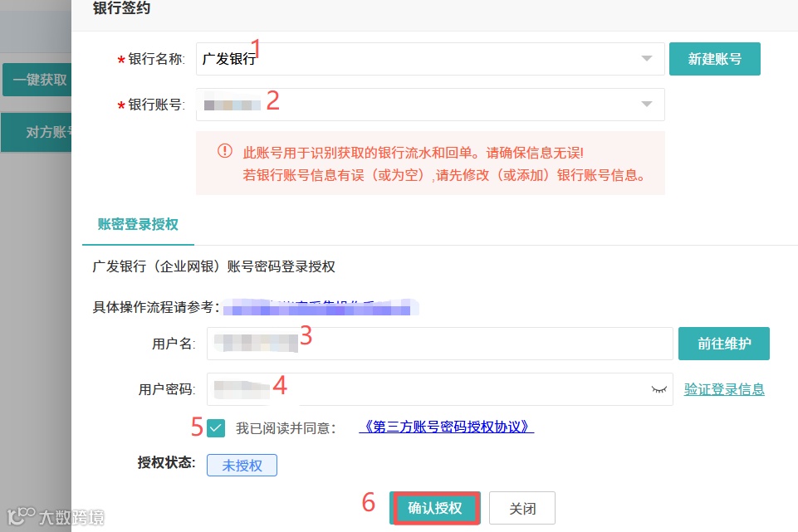Click the 新建账号 button
The width and height of the screenshot is (798, 532).
click(714, 59)
